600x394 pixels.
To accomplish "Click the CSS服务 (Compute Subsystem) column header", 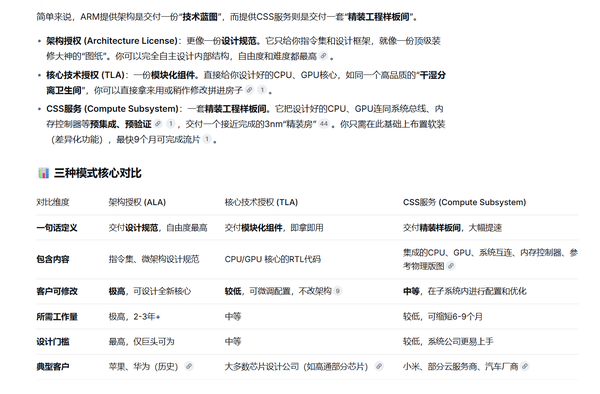I will point(464,202).
